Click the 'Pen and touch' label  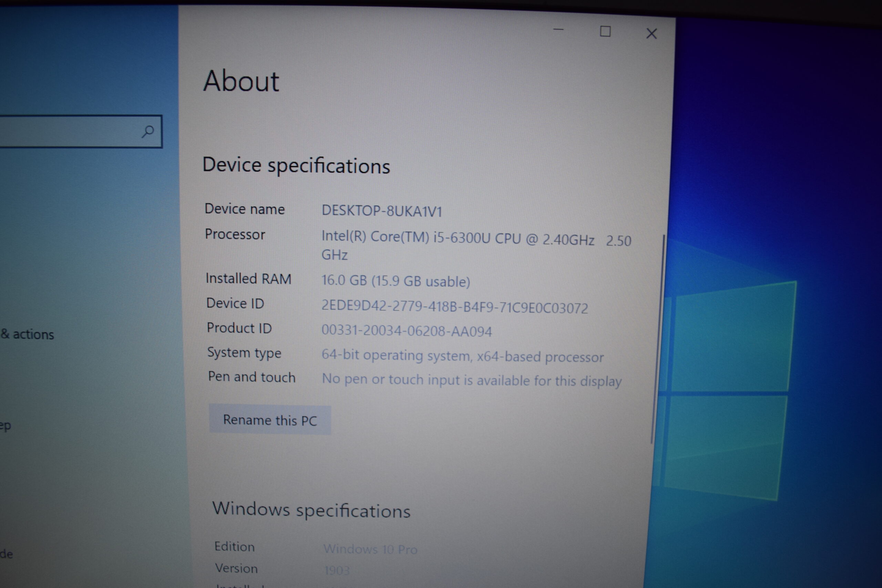click(252, 377)
